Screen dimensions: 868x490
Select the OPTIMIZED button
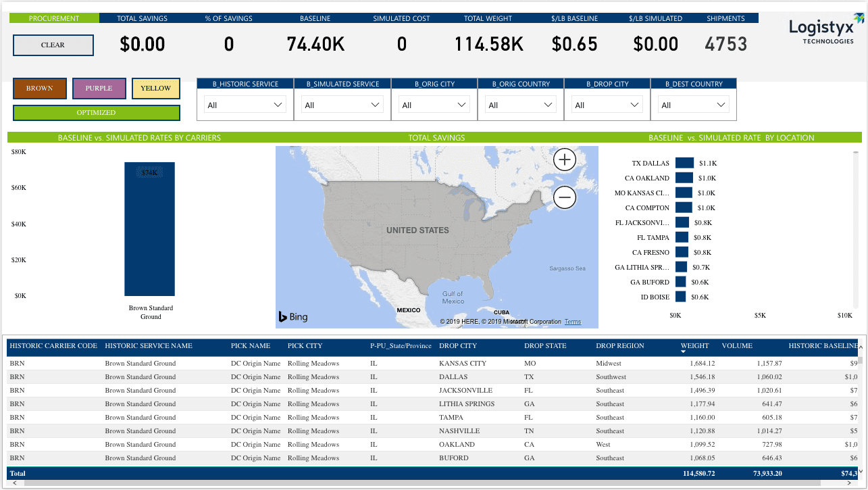97,113
